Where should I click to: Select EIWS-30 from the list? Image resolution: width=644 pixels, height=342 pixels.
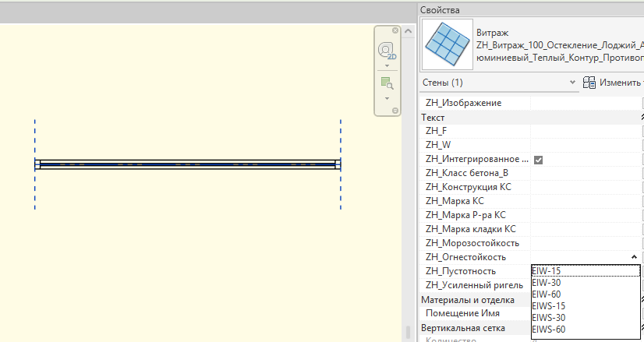point(586,318)
